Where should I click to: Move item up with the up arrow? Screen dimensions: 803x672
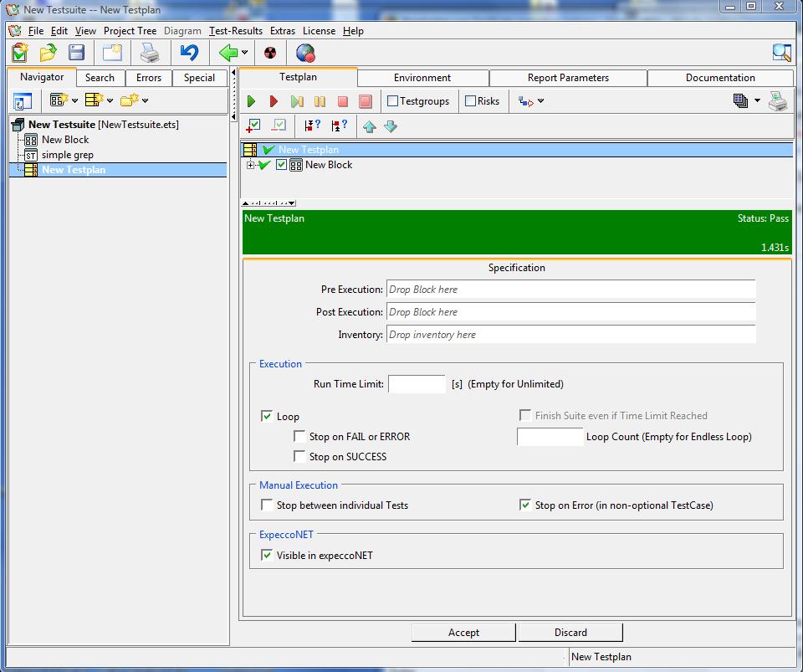[x=369, y=126]
